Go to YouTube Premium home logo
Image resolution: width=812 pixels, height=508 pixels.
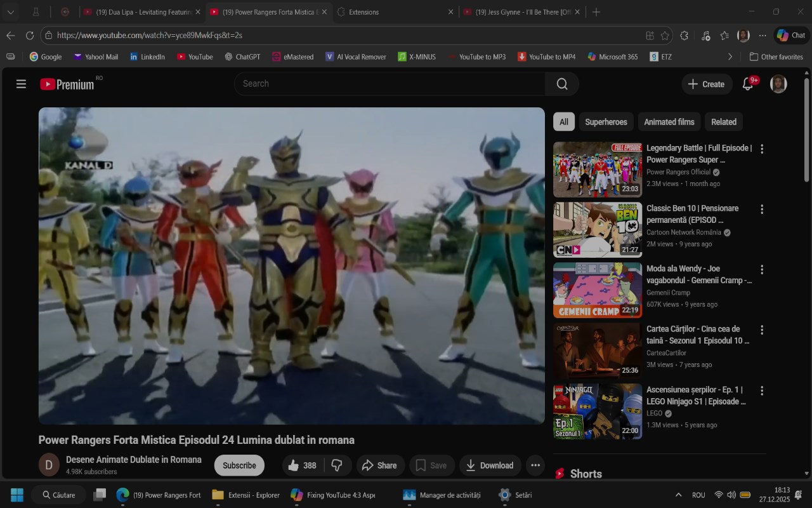coord(67,84)
